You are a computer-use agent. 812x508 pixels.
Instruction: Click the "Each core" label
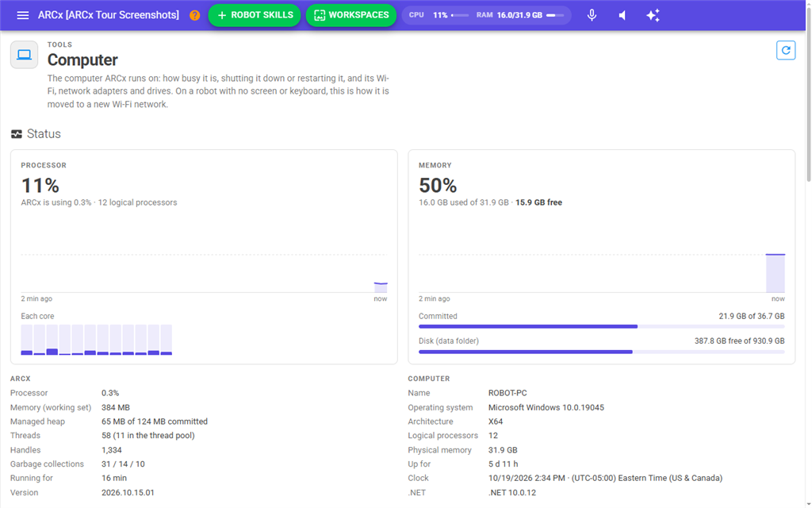click(37, 316)
